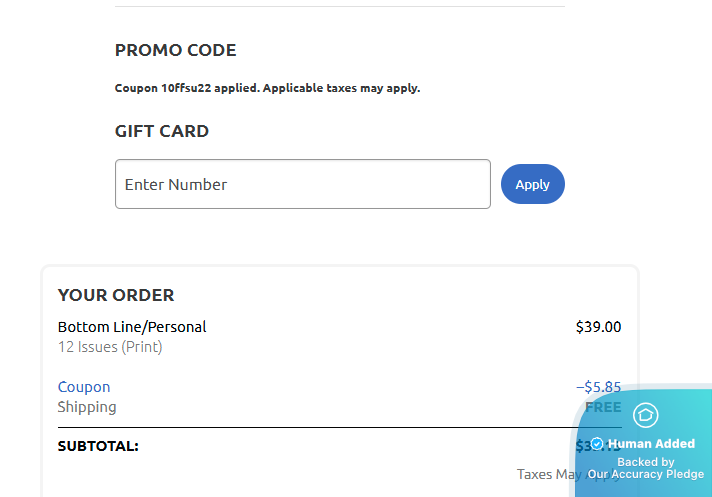Click the SUBTOTAL label
Screen dimensions: 712x497
[x=98, y=446]
